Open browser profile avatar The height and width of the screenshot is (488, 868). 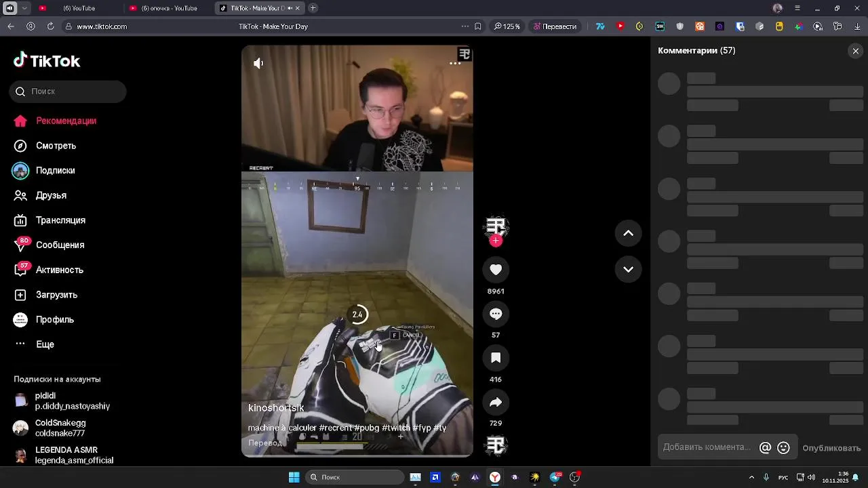tap(777, 8)
